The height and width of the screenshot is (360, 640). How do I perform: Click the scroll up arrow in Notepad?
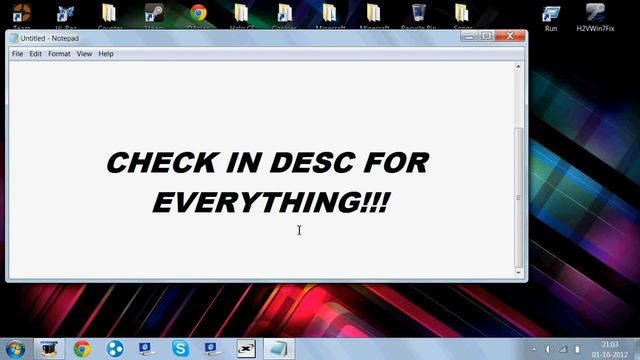point(518,66)
